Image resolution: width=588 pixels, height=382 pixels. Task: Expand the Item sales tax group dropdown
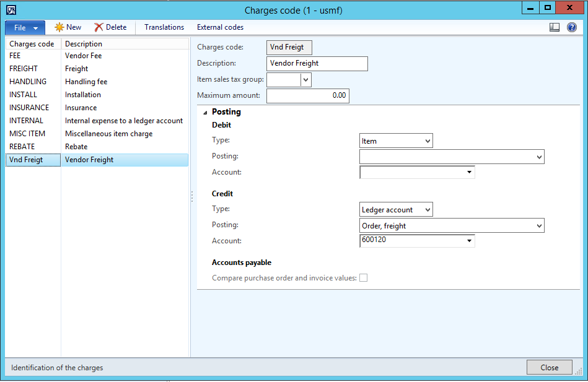click(x=305, y=80)
